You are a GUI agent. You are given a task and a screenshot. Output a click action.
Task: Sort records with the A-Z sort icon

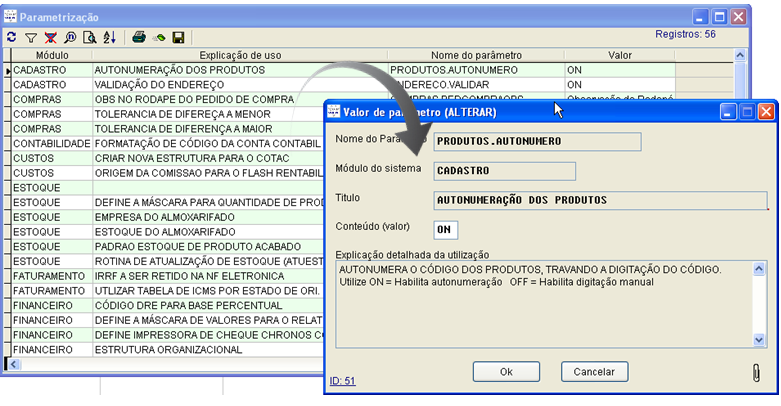tap(110, 37)
